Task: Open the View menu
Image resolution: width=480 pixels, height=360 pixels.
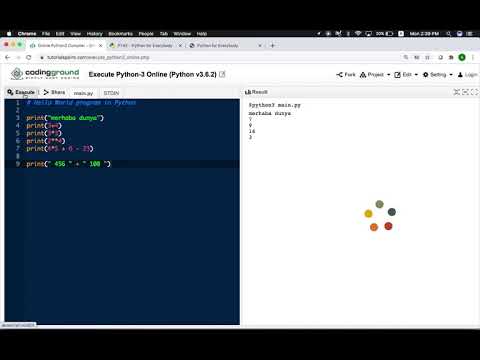Action: (x=76, y=34)
